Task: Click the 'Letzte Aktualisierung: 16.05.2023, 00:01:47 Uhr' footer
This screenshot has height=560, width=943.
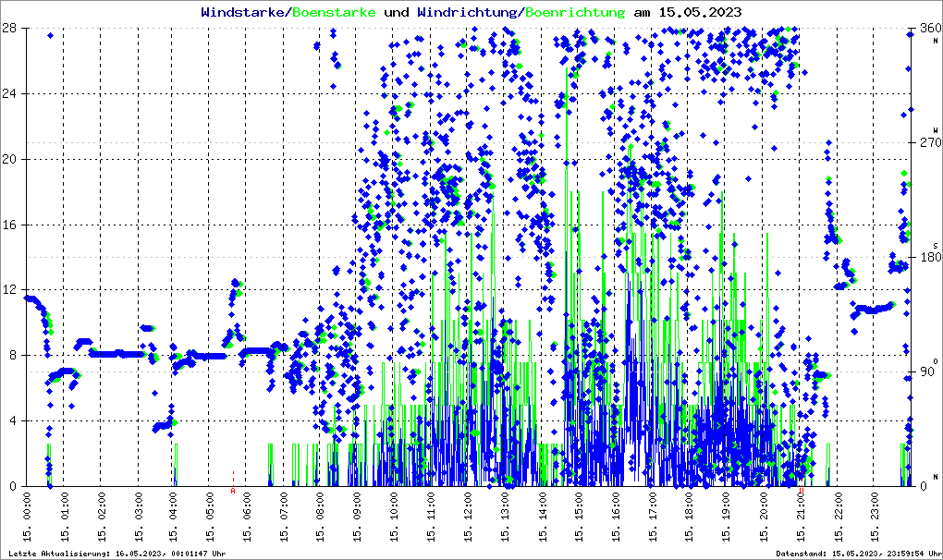Action: [117, 554]
